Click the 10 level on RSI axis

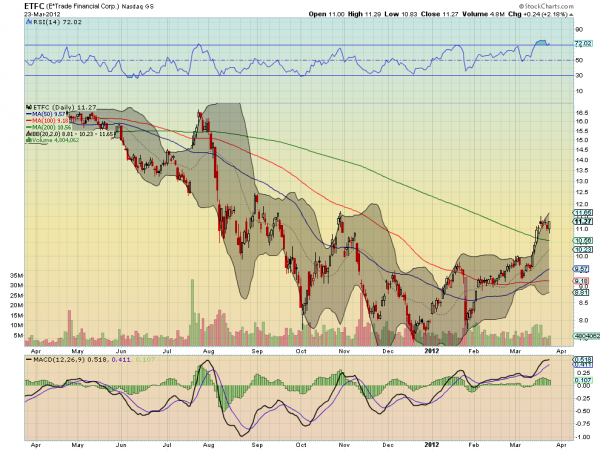tap(579, 91)
